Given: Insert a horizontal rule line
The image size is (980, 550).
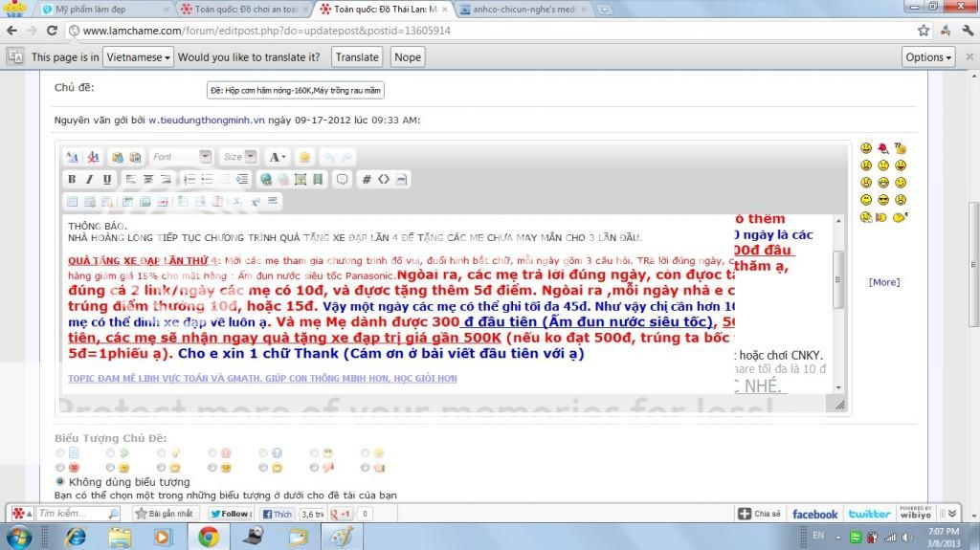Looking at the screenshot, I should pos(273,201).
